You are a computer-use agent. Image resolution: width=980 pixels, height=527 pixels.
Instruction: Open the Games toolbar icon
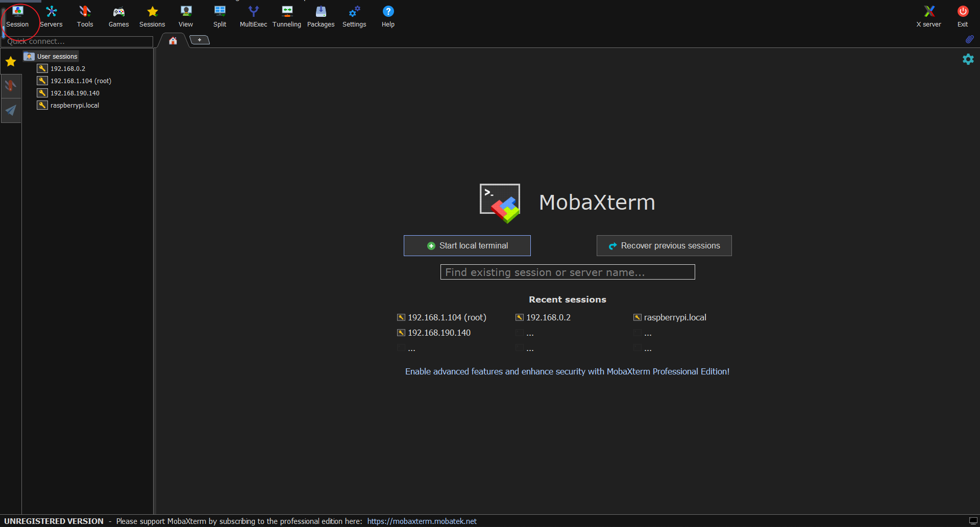click(x=118, y=16)
